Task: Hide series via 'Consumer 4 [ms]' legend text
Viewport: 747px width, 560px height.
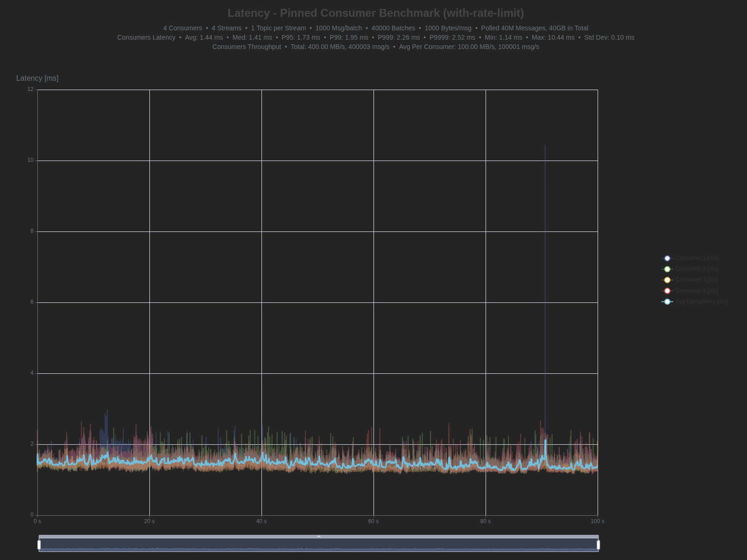Action: 697,291
